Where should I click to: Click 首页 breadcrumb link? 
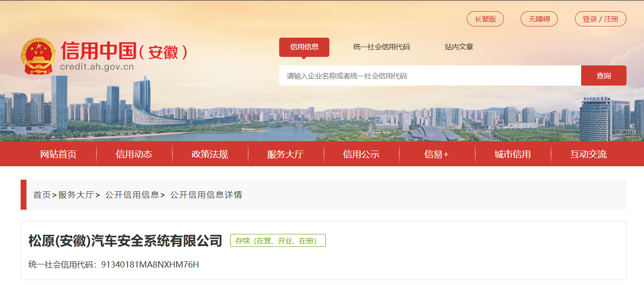(x=42, y=195)
